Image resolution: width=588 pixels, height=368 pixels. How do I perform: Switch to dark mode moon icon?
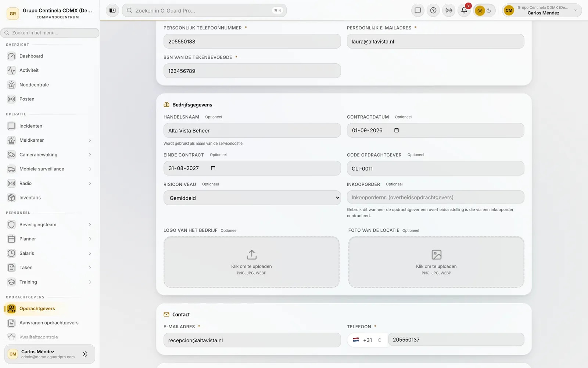(489, 11)
